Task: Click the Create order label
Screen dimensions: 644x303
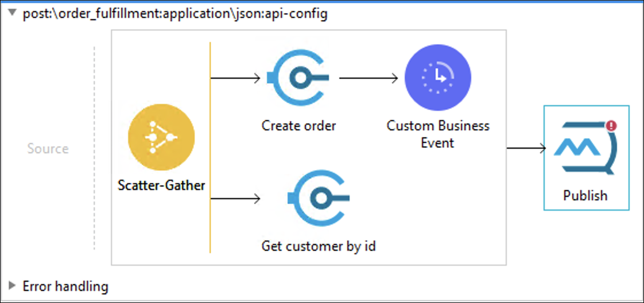Action: (298, 126)
